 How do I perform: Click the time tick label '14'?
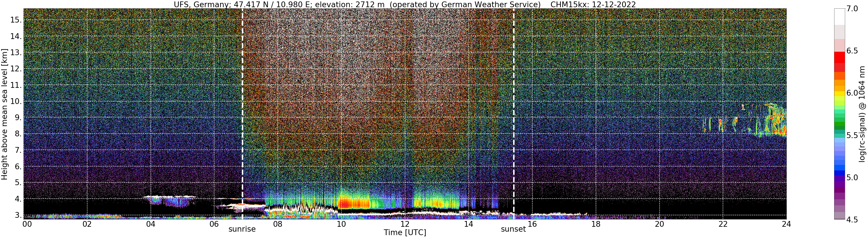point(468,224)
